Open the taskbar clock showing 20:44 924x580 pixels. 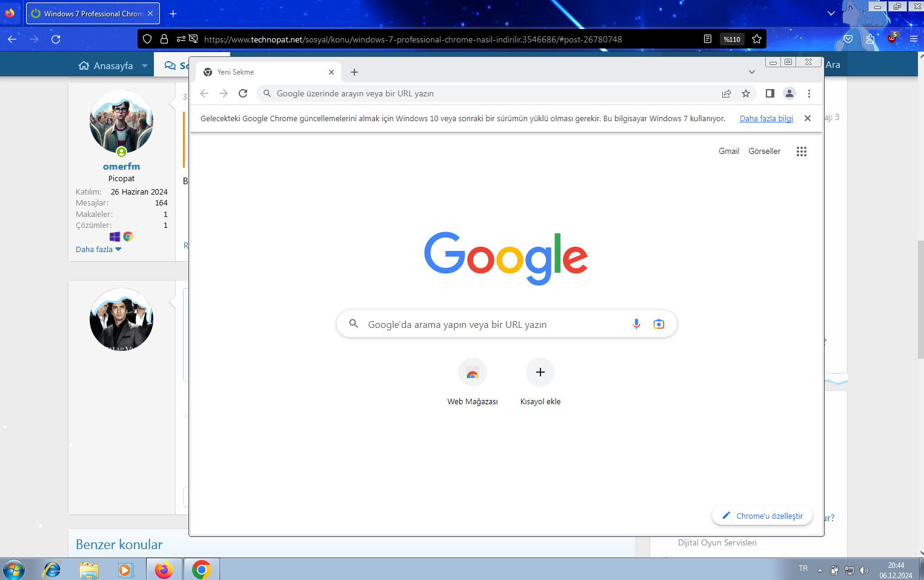896,570
